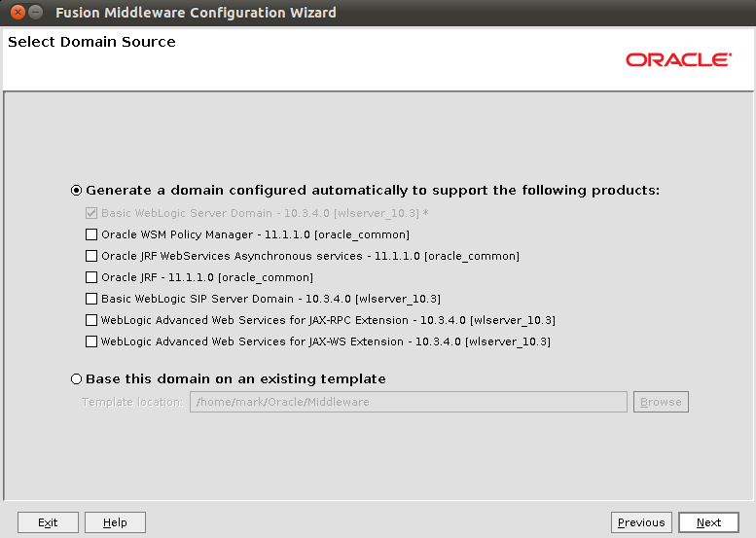Go back with the Previous button

[x=641, y=522]
